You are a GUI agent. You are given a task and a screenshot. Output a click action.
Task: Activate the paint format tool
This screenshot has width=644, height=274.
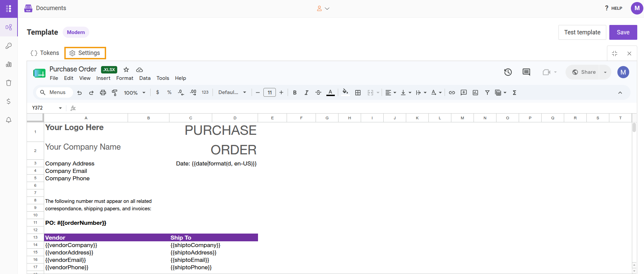tap(115, 93)
